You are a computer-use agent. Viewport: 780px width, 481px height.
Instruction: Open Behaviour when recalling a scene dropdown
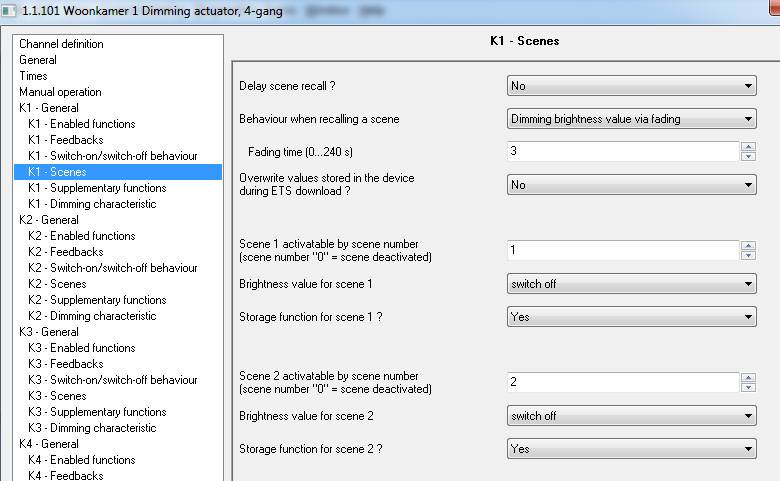(x=631, y=119)
